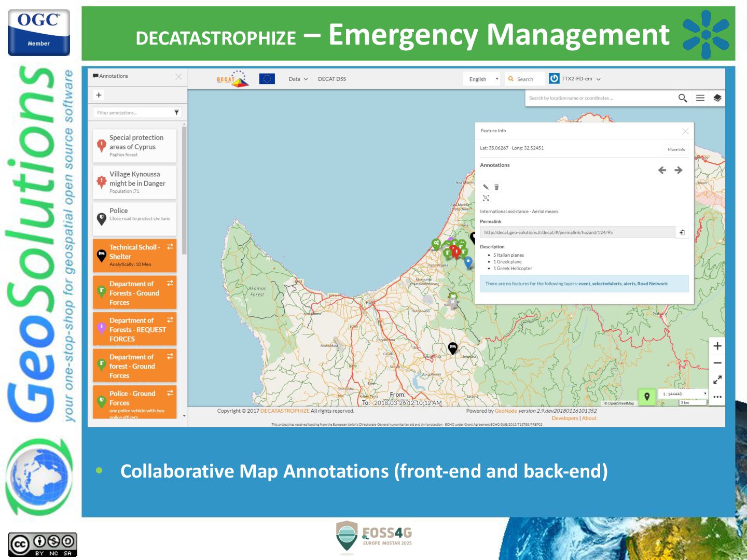Click the header Search field
This screenshot has width=747, height=560.
coord(525,79)
